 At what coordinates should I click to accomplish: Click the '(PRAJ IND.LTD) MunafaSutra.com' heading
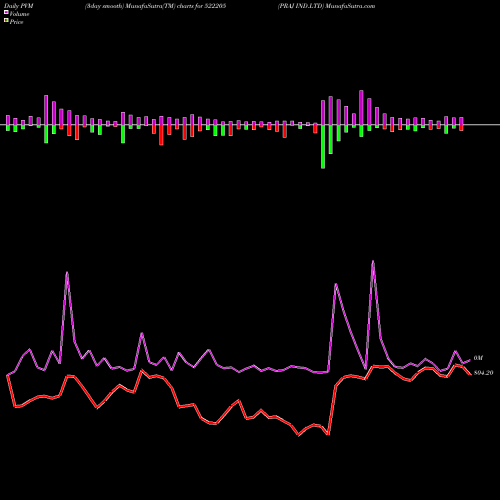[326, 6]
